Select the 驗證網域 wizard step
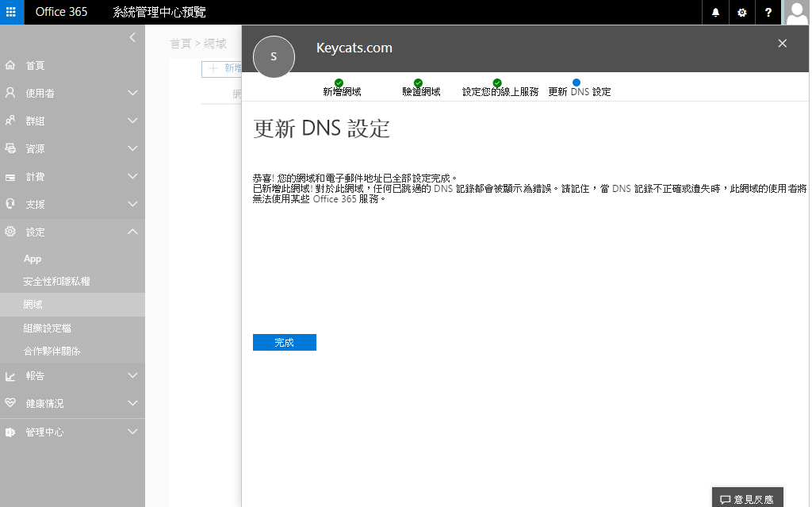 point(420,87)
